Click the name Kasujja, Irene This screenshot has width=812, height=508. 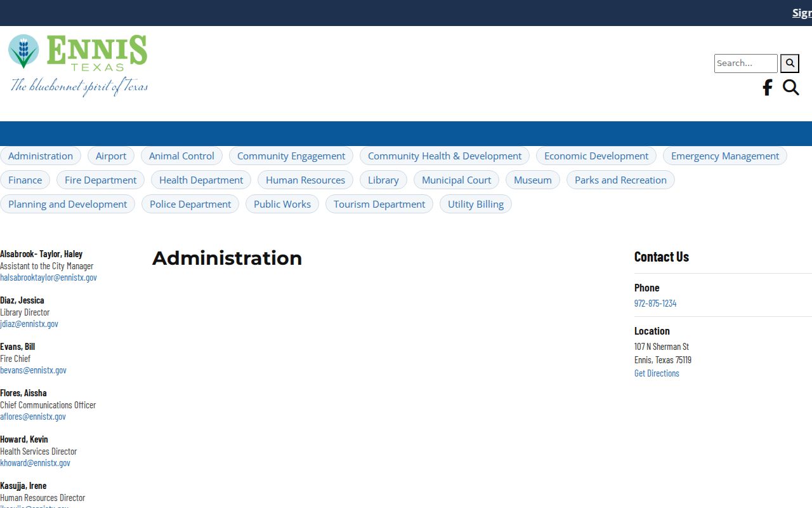pyautogui.click(x=23, y=486)
